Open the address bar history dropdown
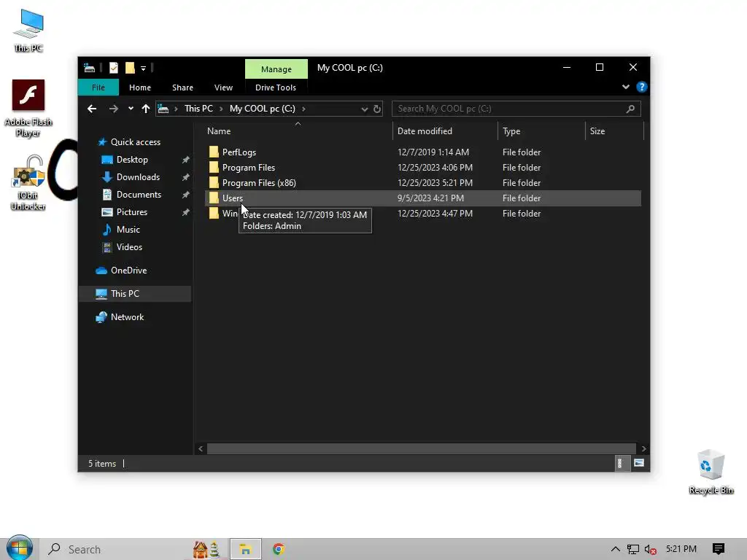Viewport: 747px width, 560px height. pos(365,109)
